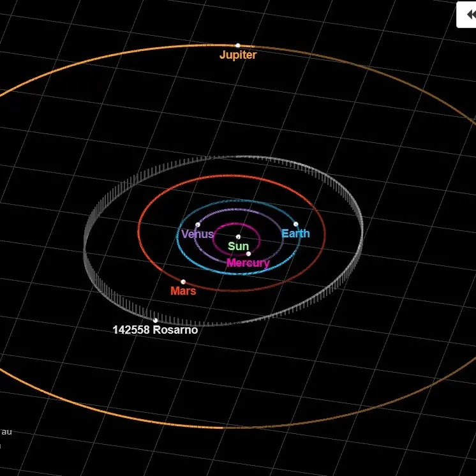This screenshot has height=476, width=476.
Task: Click the red Mars label
Action: (183, 291)
